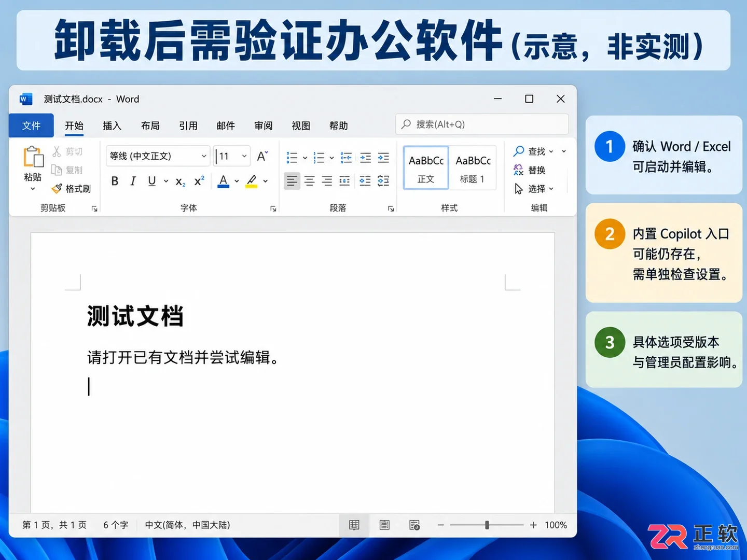Apply bullet list formatting
This screenshot has width=747, height=560.
pyautogui.click(x=292, y=158)
